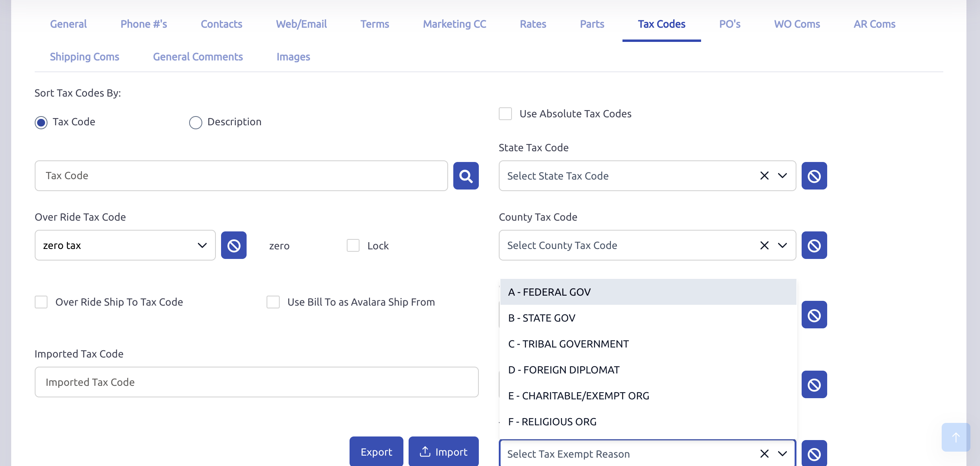Click the Import button

(443, 452)
